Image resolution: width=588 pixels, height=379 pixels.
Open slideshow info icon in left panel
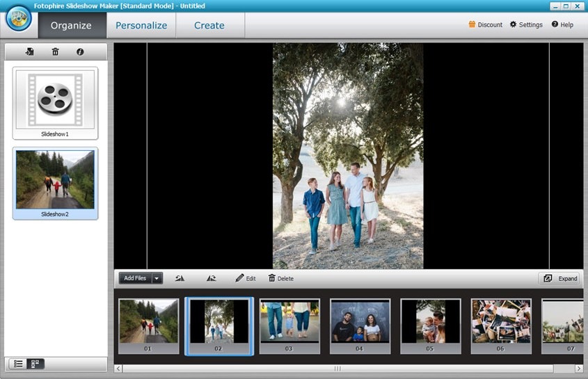point(80,51)
